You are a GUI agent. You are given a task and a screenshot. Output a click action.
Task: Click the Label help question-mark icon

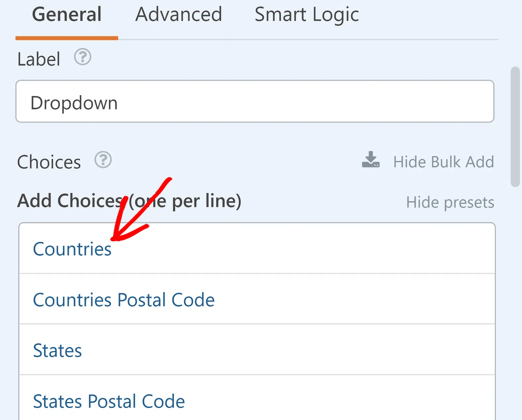click(x=83, y=57)
